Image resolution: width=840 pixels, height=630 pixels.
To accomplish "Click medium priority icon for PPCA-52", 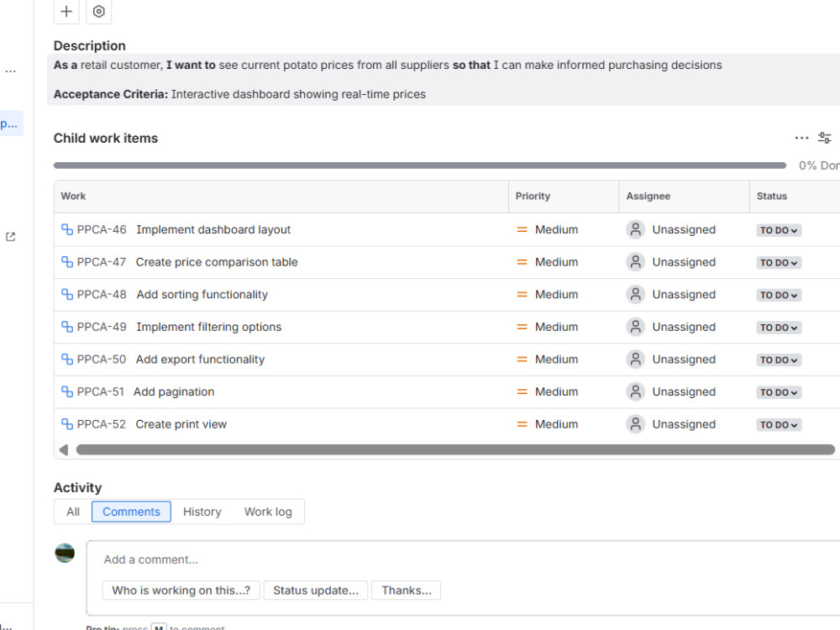I will pyautogui.click(x=522, y=424).
